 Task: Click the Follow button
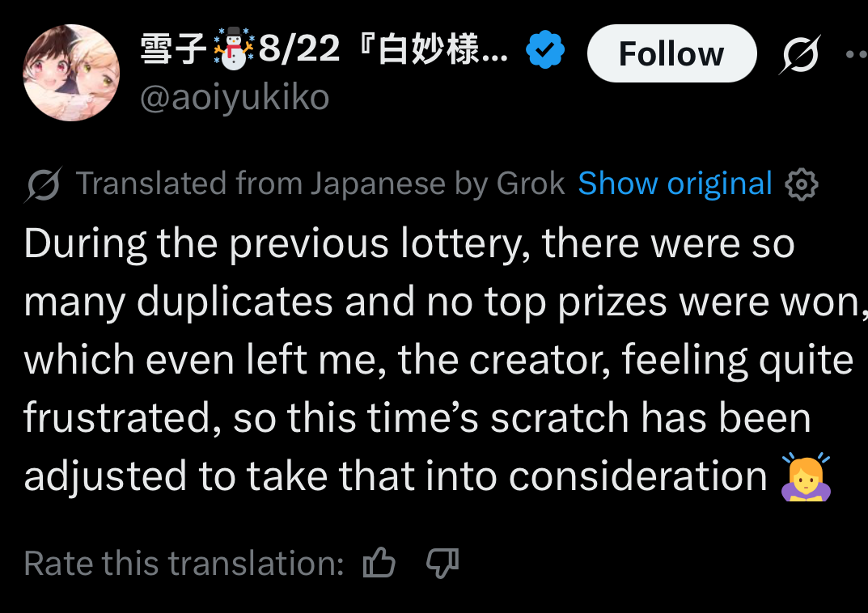671,53
